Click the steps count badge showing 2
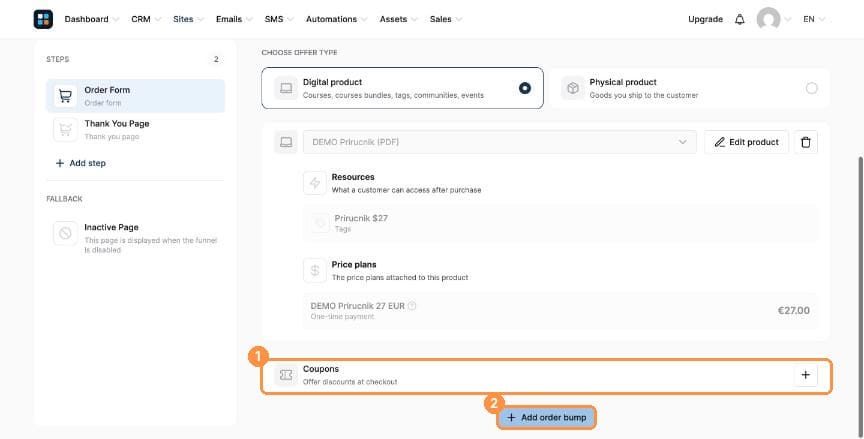 (216, 59)
